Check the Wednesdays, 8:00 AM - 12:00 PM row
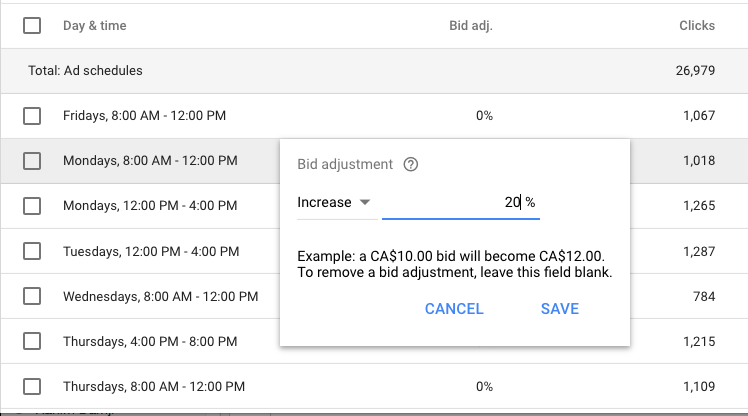 pyautogui.click(x=32, y=296)
